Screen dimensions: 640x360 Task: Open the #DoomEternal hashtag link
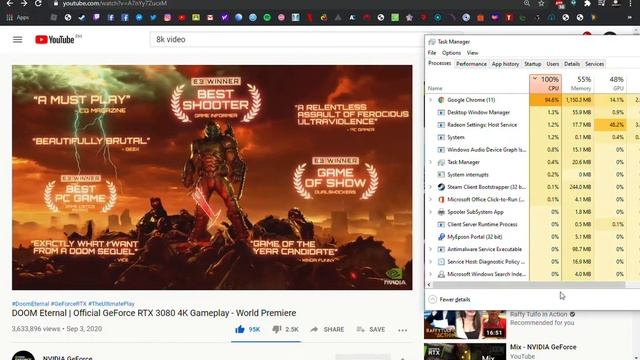[x=31, y=304]
